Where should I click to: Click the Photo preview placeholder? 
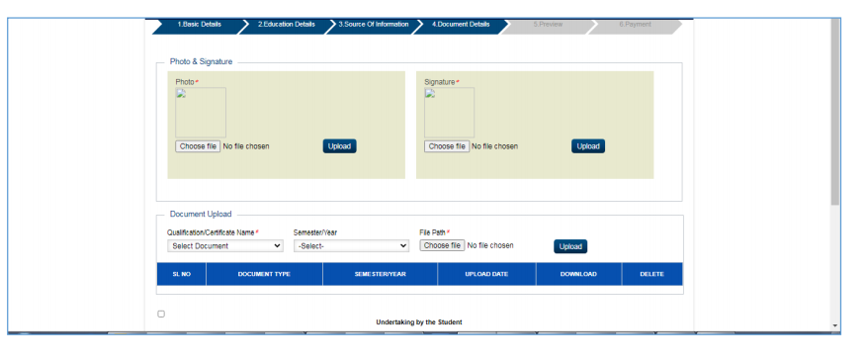pyautogui.click(x=201, y=113)
